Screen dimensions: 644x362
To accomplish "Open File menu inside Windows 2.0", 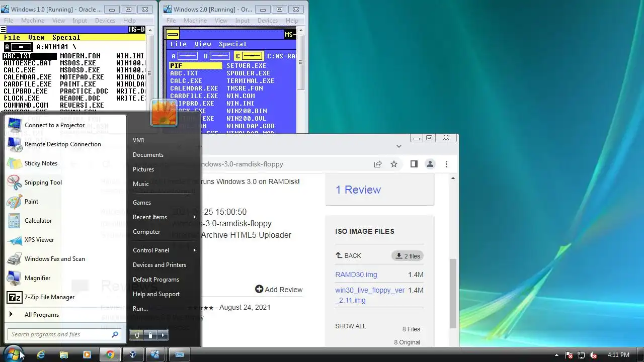I will [x=178, y=44].
